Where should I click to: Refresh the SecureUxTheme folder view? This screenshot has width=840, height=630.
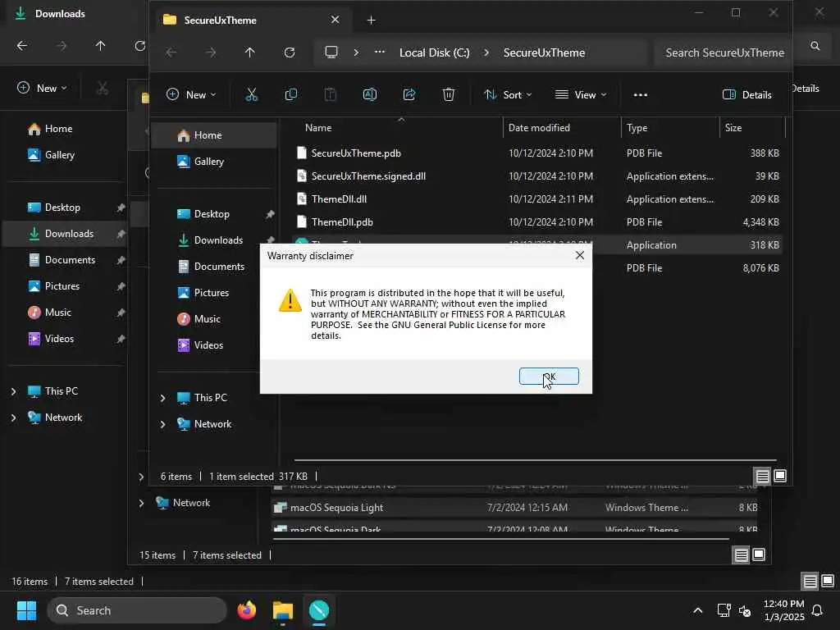click(x=290, y=52)
